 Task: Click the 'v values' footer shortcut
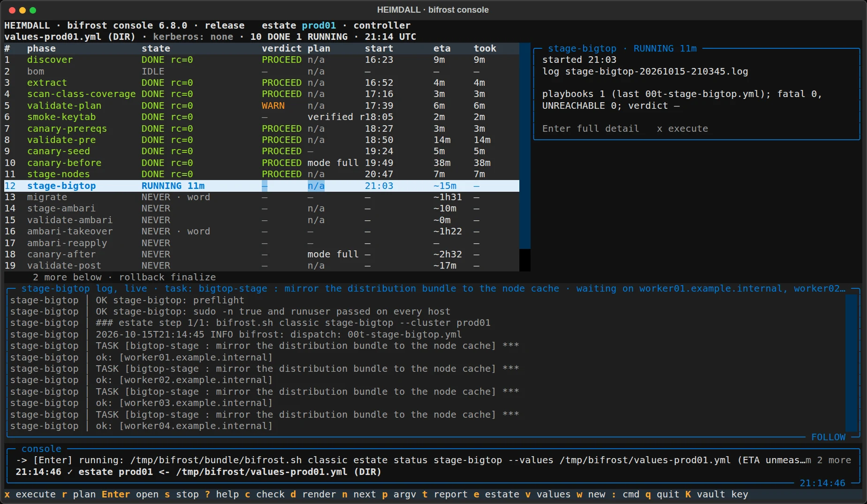[x=548, y=495]
